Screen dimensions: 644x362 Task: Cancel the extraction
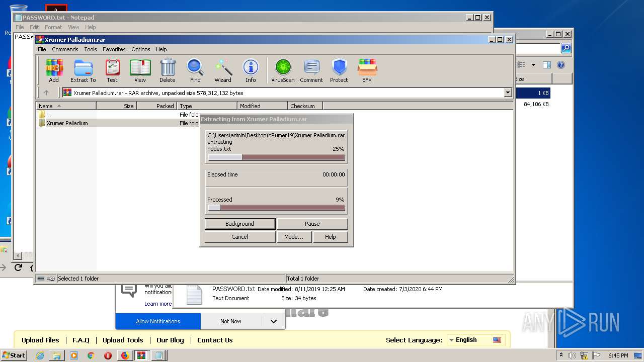point(239,237)
